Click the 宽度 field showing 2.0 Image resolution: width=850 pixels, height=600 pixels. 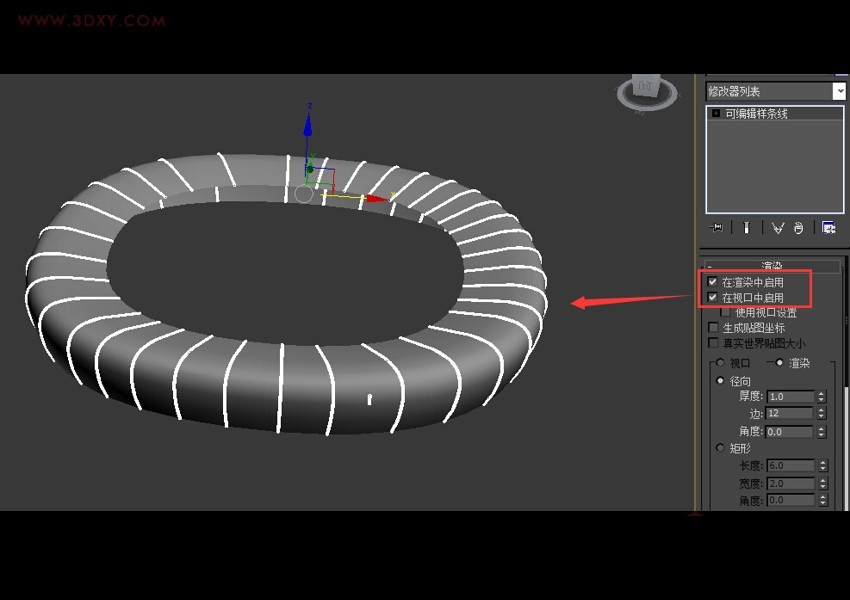pos(791,483)
